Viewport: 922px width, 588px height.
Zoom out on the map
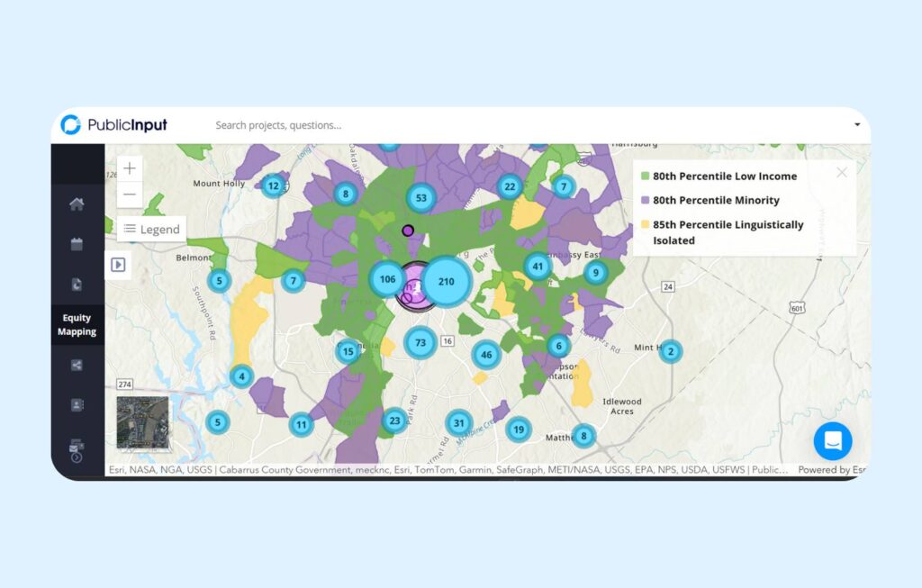131,194
